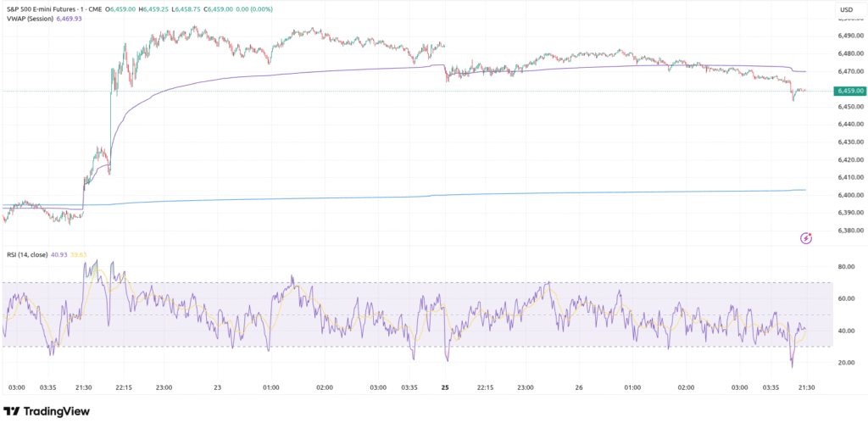
Task: Click the RSI signal value 39.63
Action: pyautogui.click(x=77, y=254)
